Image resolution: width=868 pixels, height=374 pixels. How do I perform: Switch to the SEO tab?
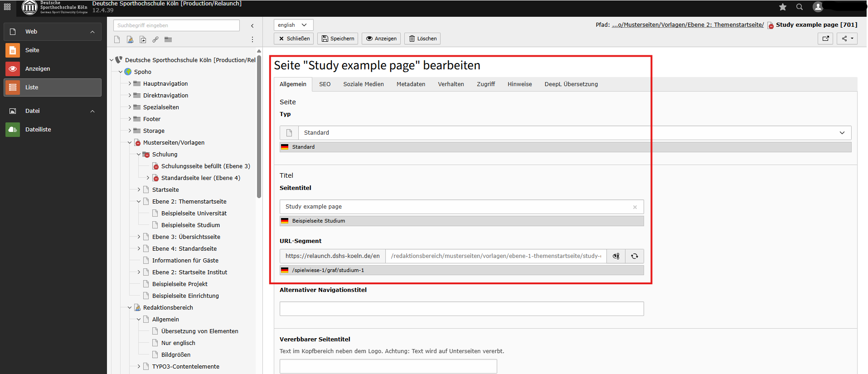click(325, 84)
